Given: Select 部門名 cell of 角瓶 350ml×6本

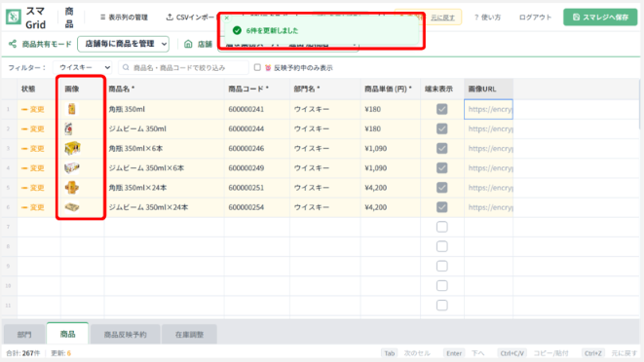Looking at the screenshot, I should click(325, 148).
